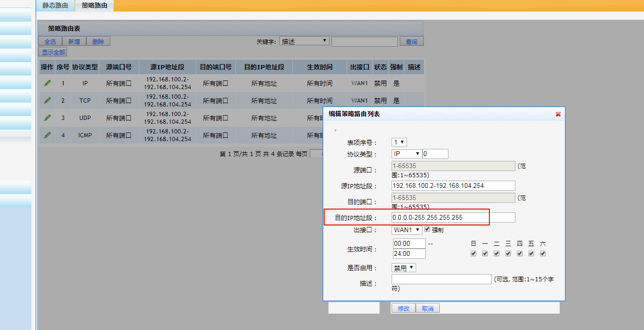Click the UDP protocol cell

(85, 118)
